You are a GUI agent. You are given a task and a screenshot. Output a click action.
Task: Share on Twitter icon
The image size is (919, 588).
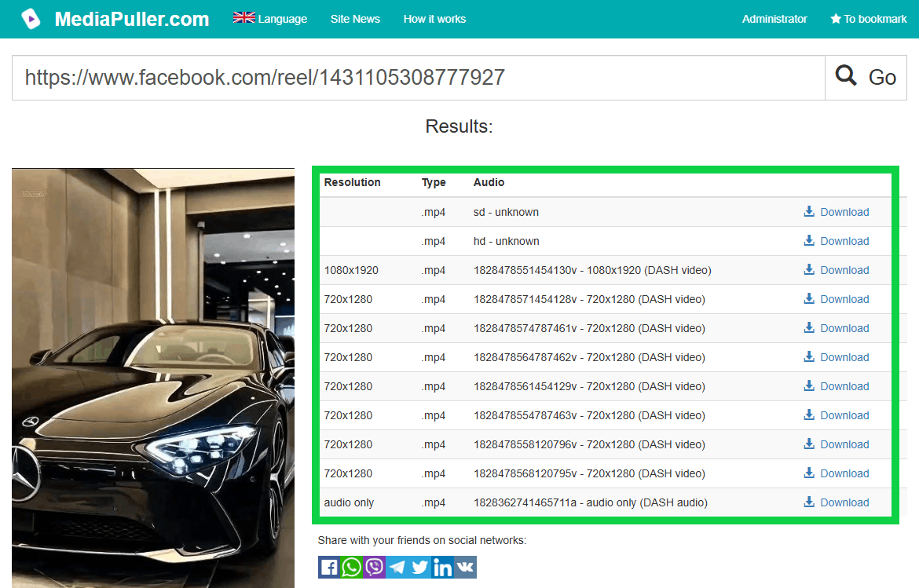click(420, 567)
